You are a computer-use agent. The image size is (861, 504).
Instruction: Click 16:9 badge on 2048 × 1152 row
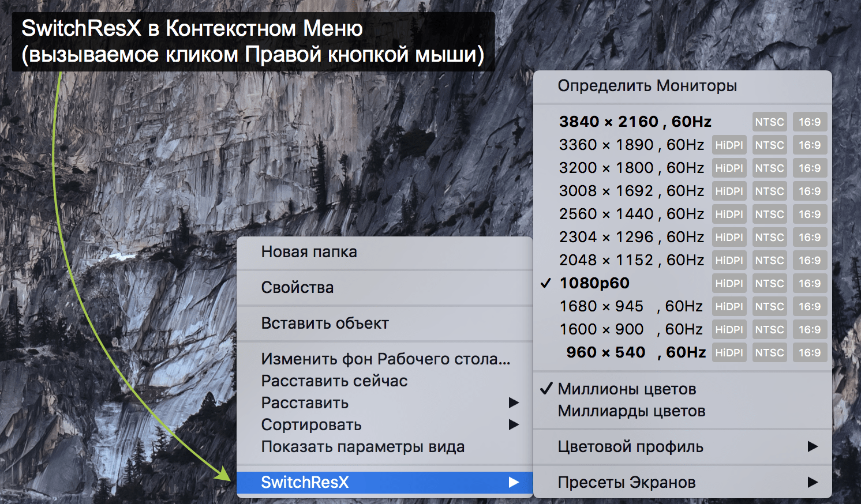click(x=810, y=260)
